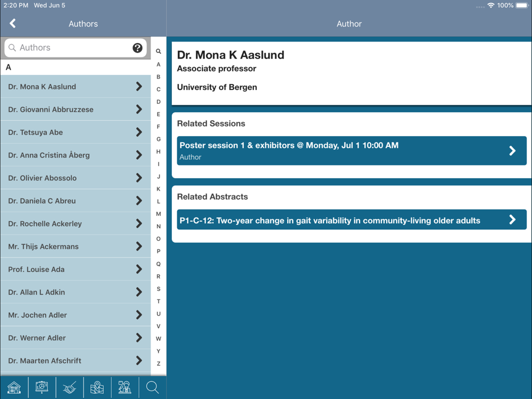Image resolution: width=532 pixels, height=399 pixels.
Task: Open the map icon in bottom bar
Action: [97, 387]
